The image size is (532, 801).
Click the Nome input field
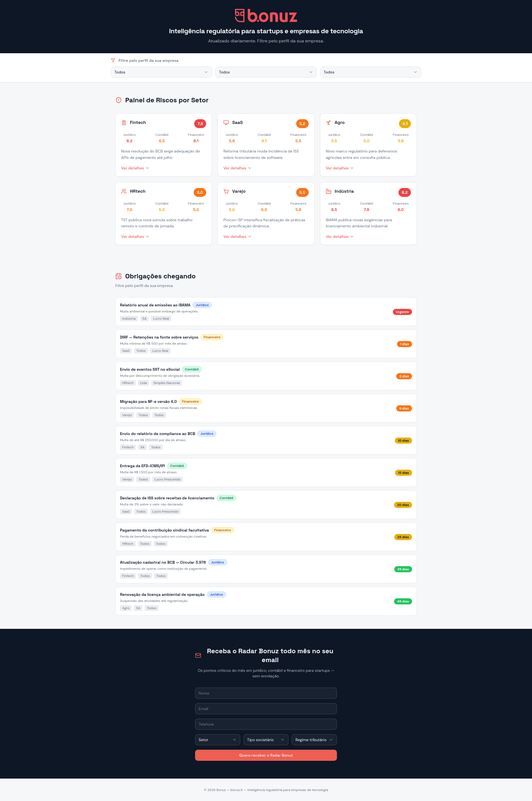[x=266, y=693]
